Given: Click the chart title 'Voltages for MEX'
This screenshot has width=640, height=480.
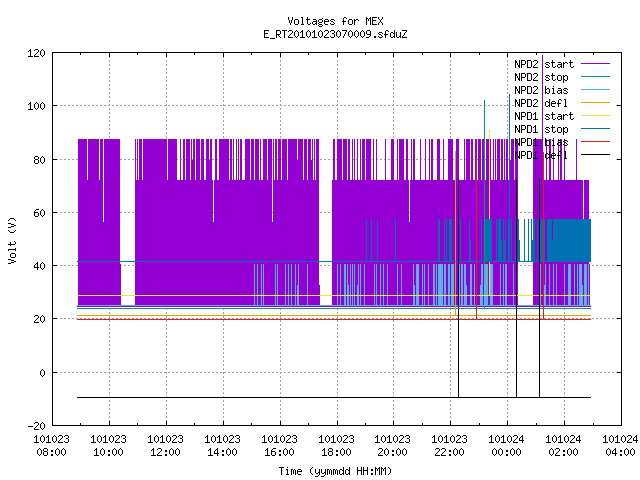Looking at the screenshot, I should click(335, 21).
